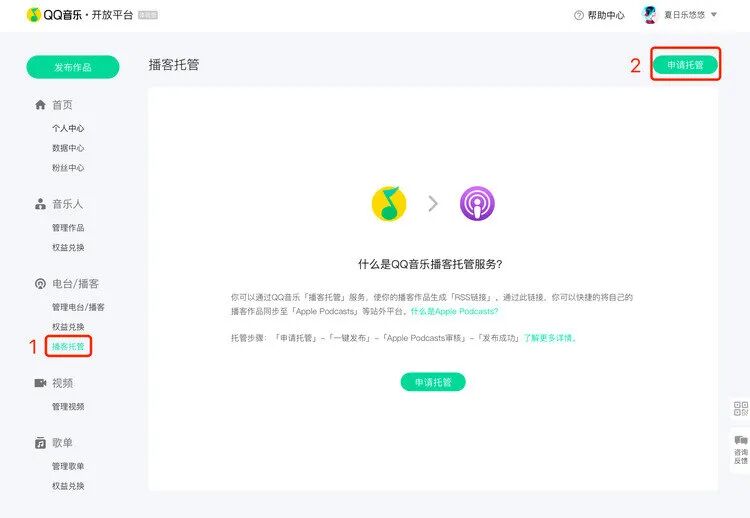Open the 咨询反馈 feedback widget
Viewport: 750px width, 518px height.
pos(740,450)
